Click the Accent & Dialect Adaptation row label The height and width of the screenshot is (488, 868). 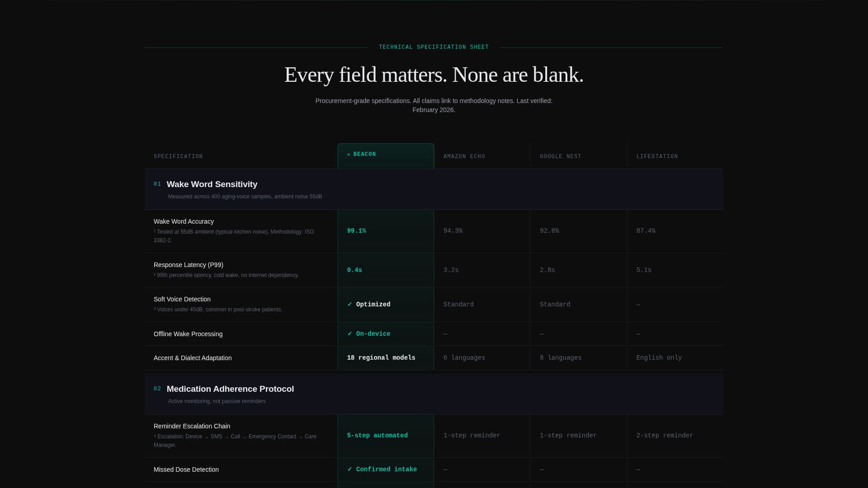[x=193, y=358]
